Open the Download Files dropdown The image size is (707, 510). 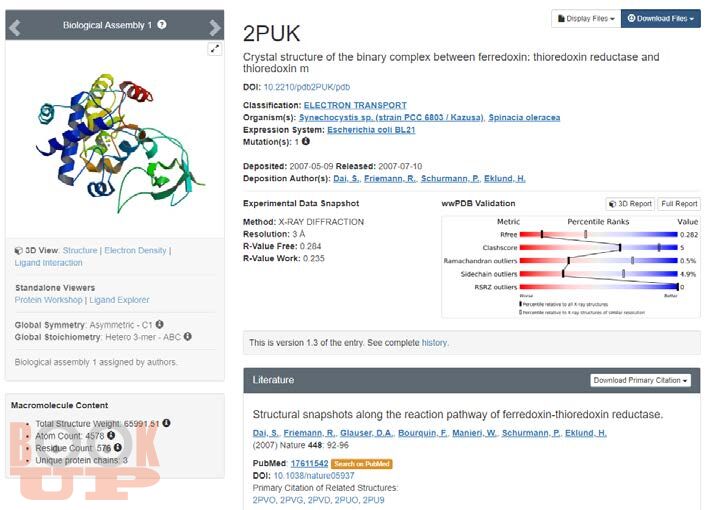[661, 18]
